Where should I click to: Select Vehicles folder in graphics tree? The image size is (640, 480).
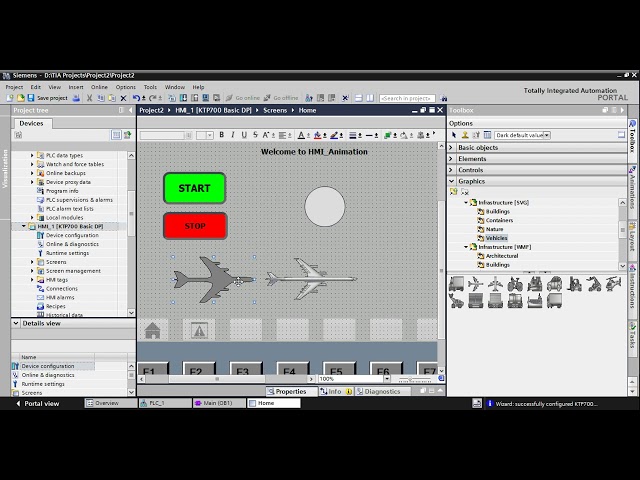click(496, 238)
